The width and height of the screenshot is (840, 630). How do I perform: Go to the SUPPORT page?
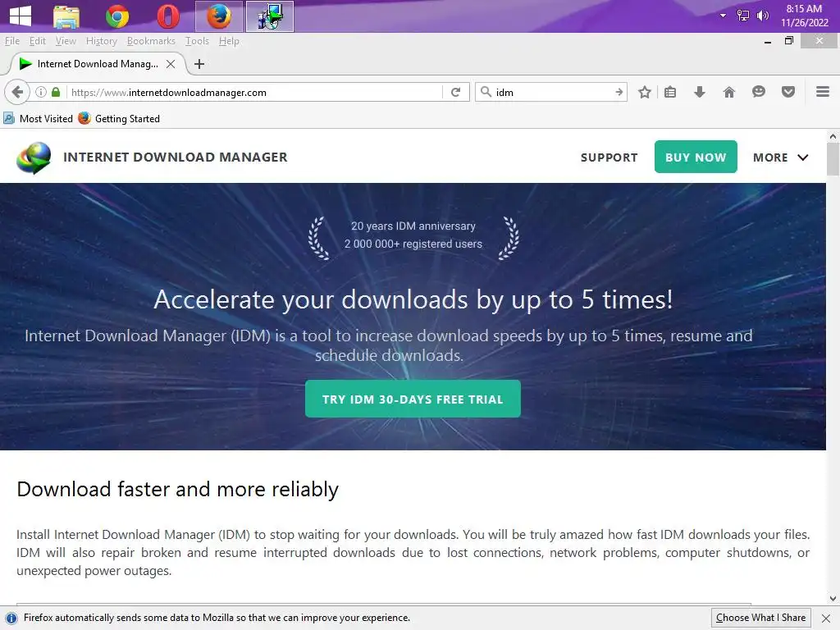[609, 157]
